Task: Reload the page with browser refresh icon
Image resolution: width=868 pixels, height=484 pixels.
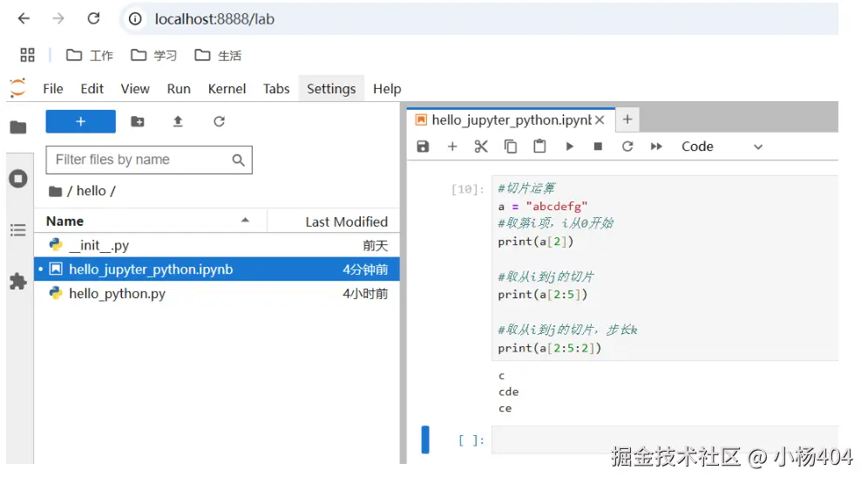Action: point(93,19)
